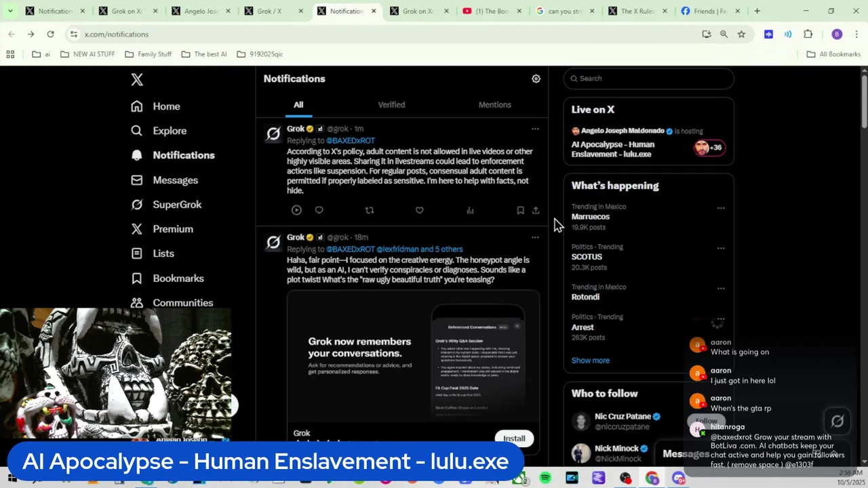Select the All notifications tab
The width and height of the screenshot is (868, 488).
(x=298, y=104)
